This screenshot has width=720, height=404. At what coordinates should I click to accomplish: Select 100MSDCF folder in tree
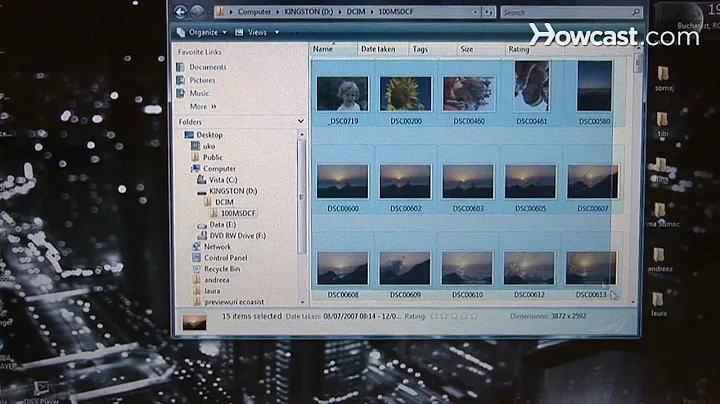click(x=237, y=213)
